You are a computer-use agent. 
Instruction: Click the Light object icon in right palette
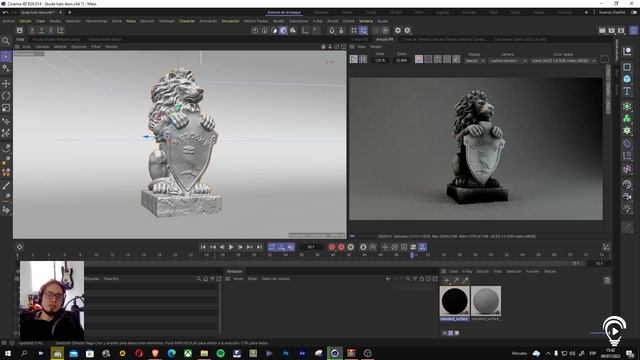pos(627,209)
